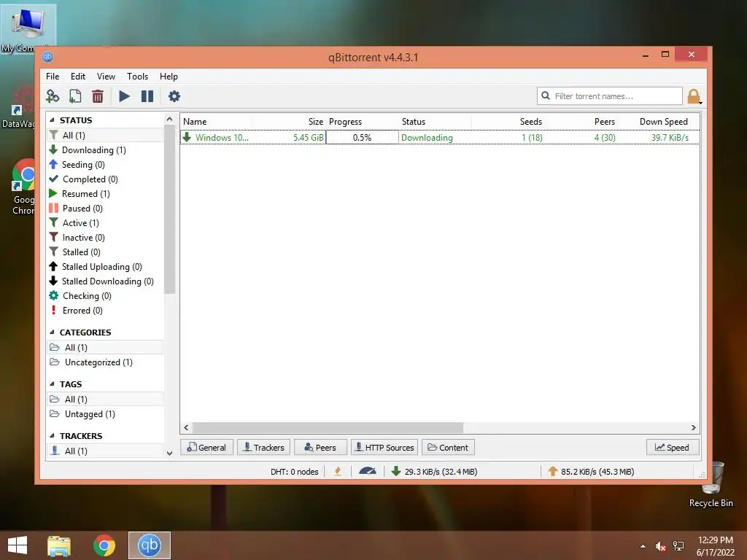Open the Tools menu

click(137, 76)
